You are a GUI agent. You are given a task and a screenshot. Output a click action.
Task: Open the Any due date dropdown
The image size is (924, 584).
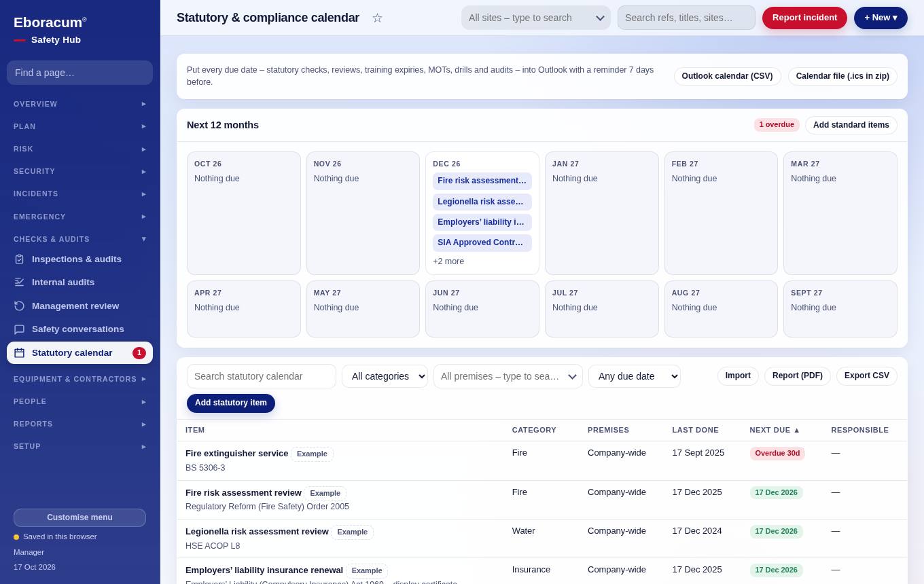pos(635,376)
